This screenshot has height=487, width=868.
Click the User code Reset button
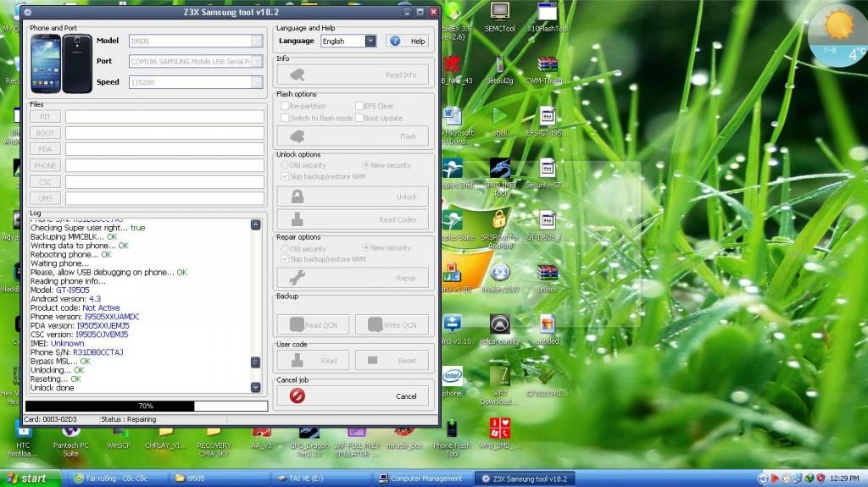coord(392,360)
